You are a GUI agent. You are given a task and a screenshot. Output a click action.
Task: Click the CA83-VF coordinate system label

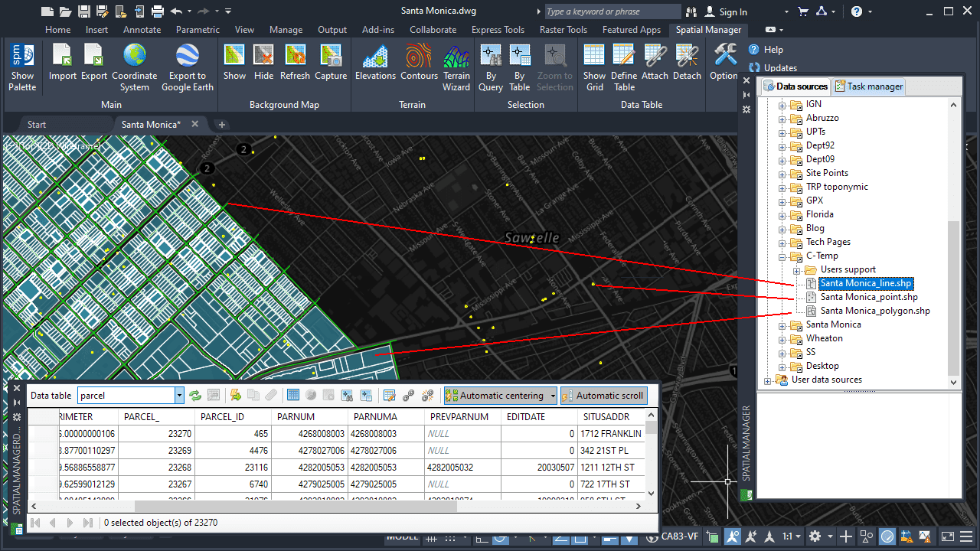pos(681,536)
